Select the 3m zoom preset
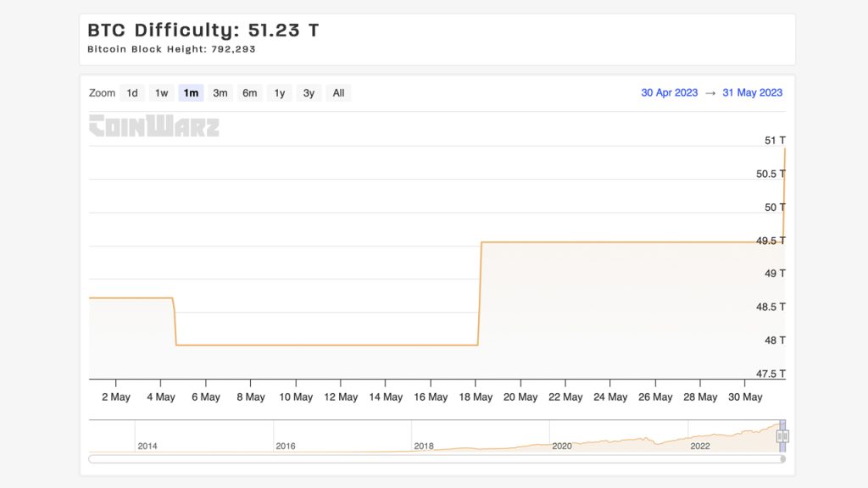868x488 pixels. [x=220, y=92]
